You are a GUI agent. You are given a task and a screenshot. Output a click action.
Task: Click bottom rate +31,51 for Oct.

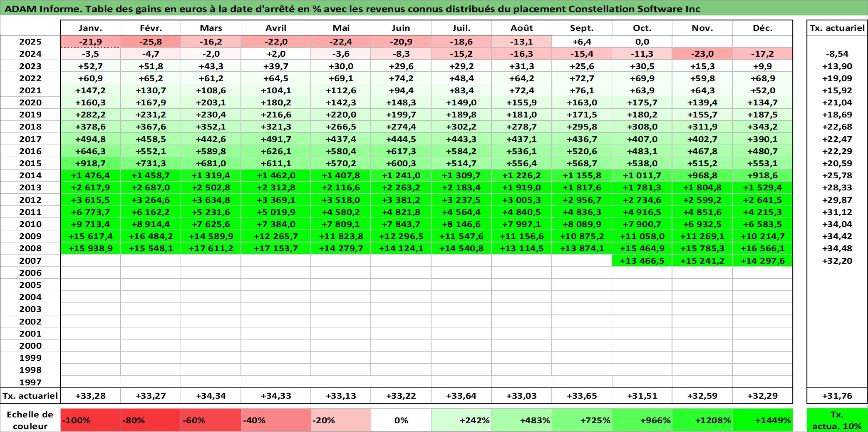pyautogui.click(x=642, y=396)
